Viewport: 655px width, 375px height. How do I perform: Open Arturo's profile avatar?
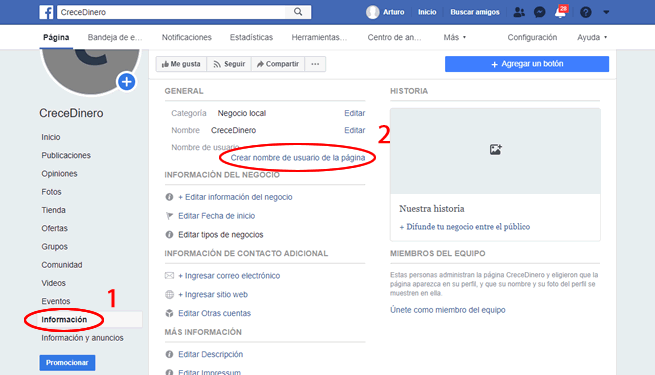coord(372,12)
